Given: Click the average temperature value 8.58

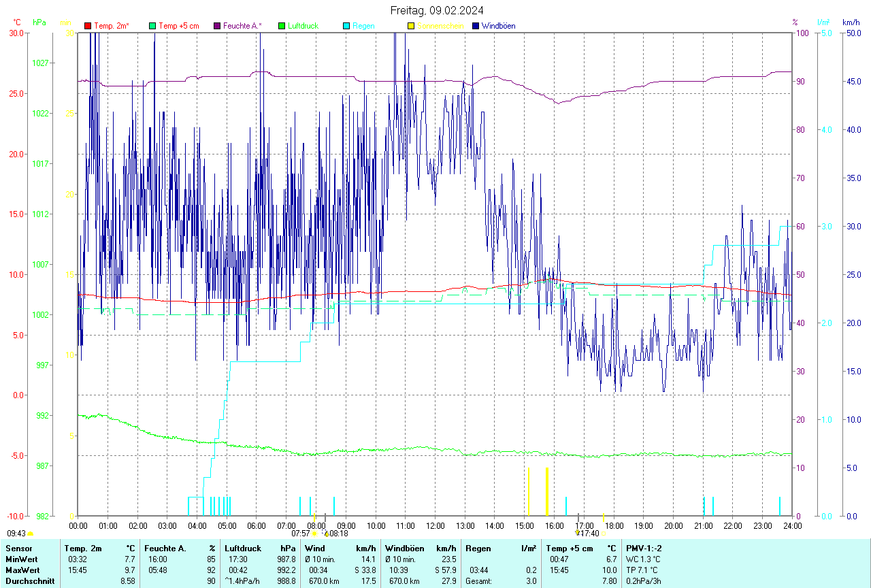Looking at the screenshot, I should (128, 581).
